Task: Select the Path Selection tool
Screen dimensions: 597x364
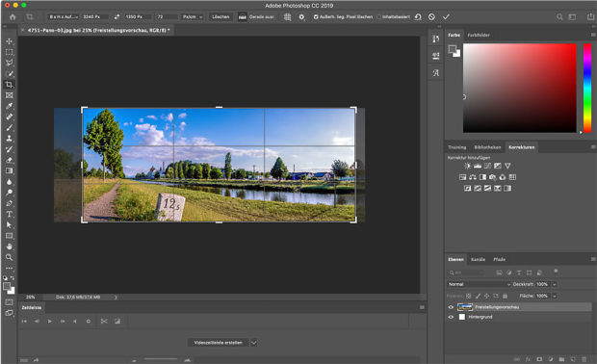Action: (9, 225)
